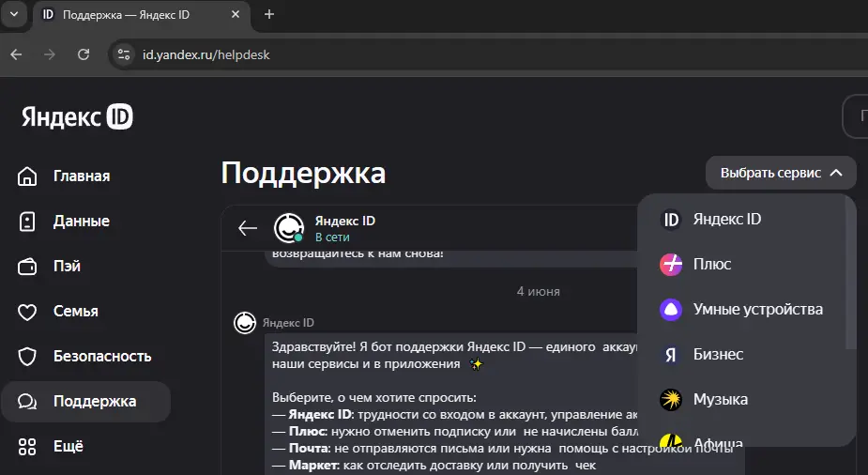Select the Плюс service icon

(671, 264)
